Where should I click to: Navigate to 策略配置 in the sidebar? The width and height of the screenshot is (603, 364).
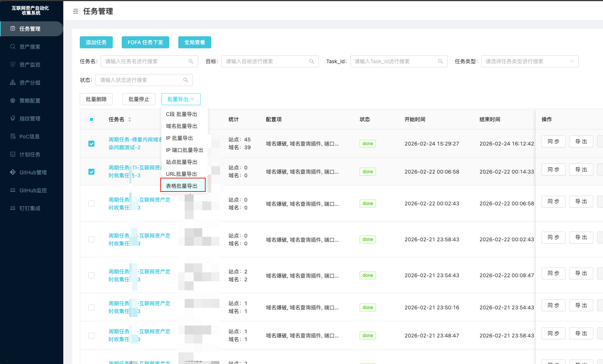pos(31,101)
